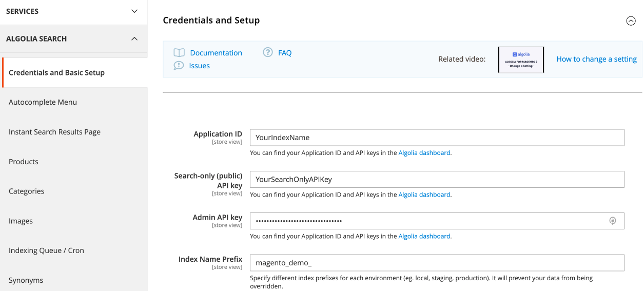Open the Issues link

(x=200, y=66)
